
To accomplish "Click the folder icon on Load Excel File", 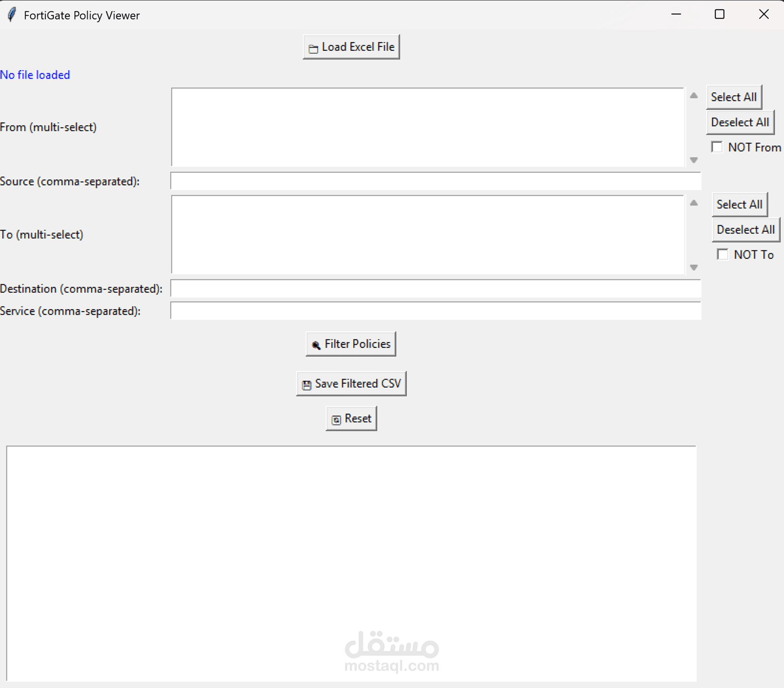I will click(x=313, y=48).
